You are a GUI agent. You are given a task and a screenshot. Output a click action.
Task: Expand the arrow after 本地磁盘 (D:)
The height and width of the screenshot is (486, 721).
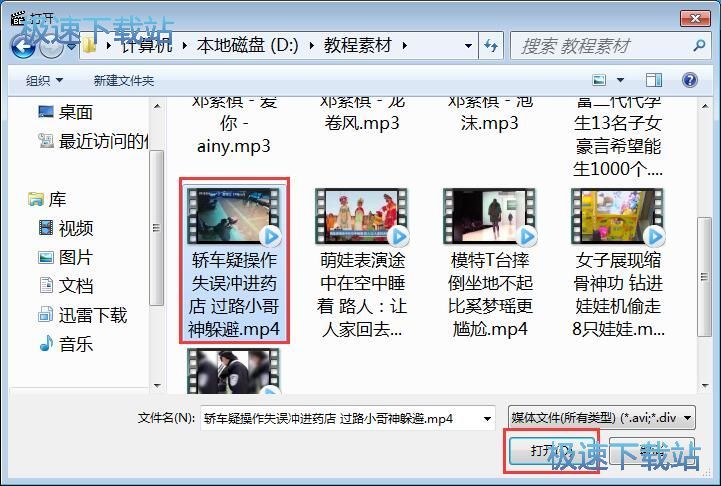coord(312,46)
